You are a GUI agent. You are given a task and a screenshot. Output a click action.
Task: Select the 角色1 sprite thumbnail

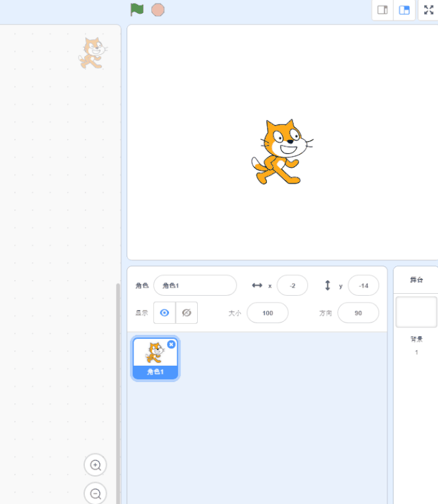pos(155,358)
